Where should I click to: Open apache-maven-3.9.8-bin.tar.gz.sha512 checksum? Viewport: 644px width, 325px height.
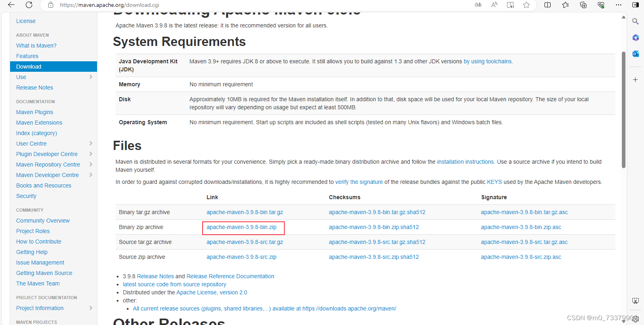click(x=377, y=212)
